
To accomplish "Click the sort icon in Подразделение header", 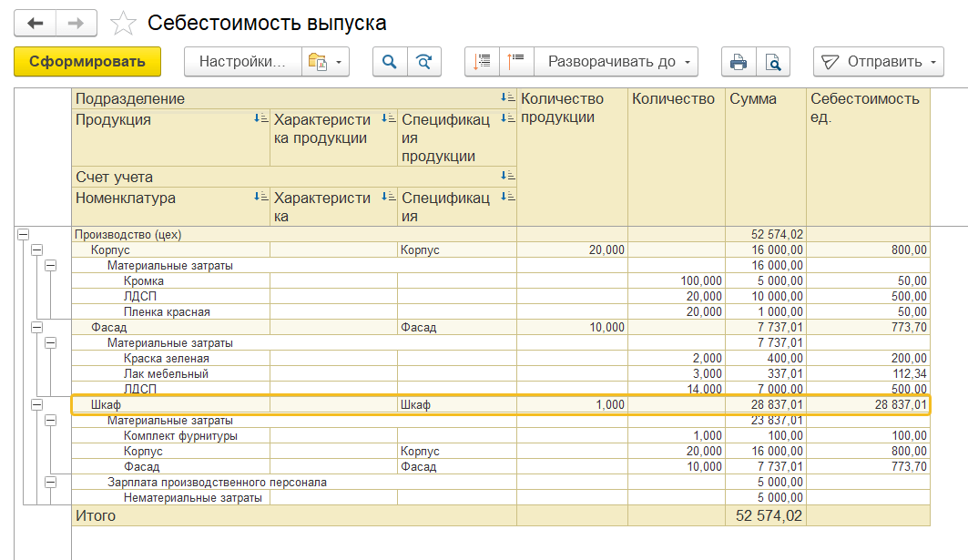I will pyautogui.click(x=507, y=98).
